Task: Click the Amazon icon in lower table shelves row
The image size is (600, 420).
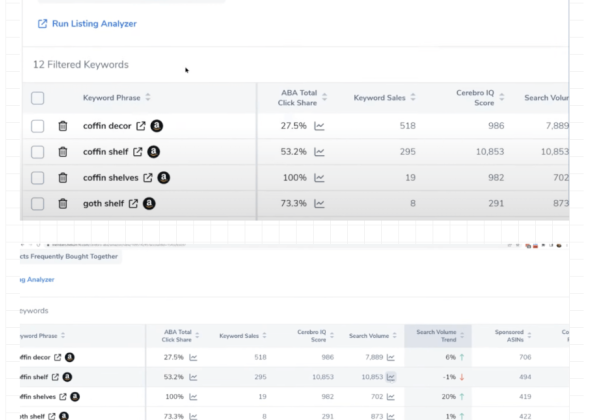Action: [75, 397]
